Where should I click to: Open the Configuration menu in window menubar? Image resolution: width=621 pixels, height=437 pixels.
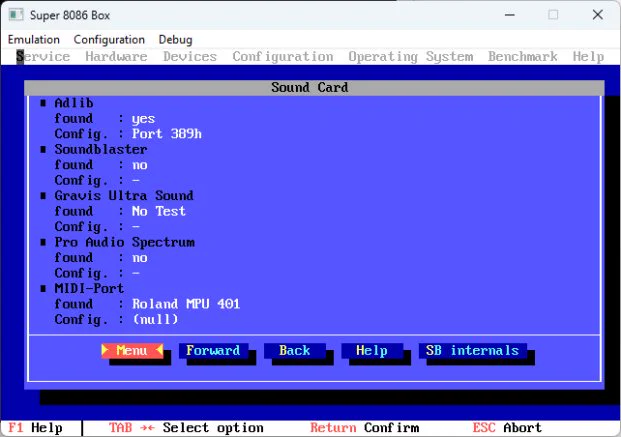point(109,40)
